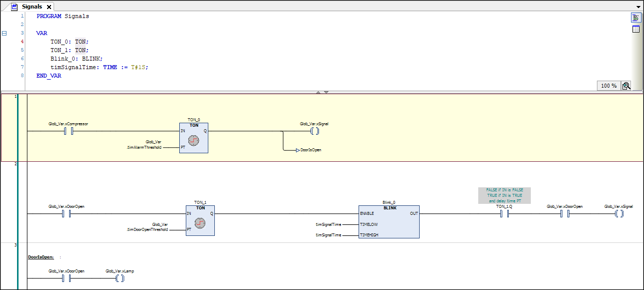Switch to textual declaration view

635,18
